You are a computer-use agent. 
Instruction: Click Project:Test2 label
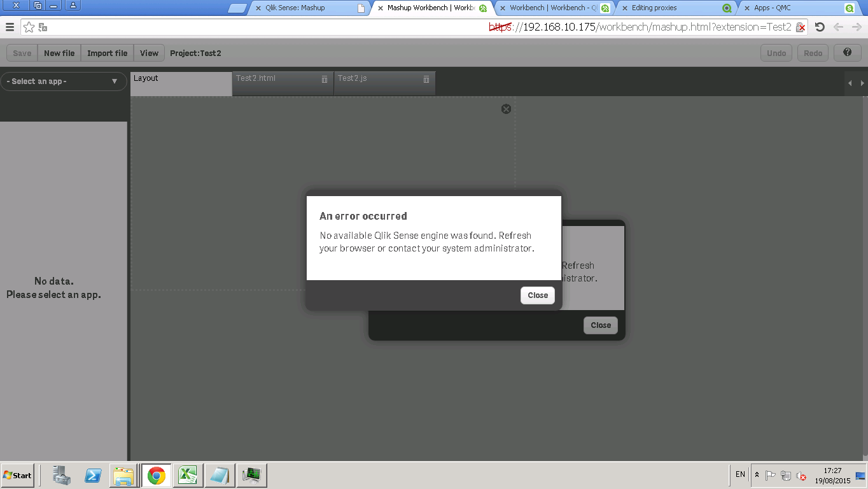coord(195,53)
